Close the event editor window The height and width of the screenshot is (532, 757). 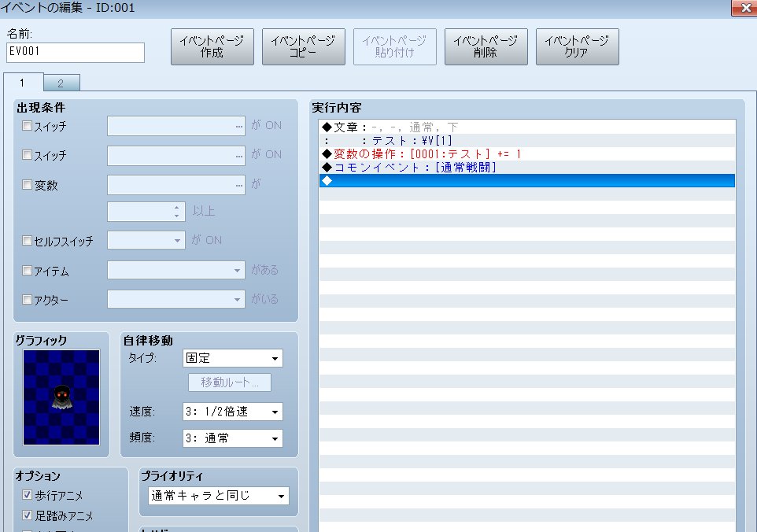tap(743, 9)
